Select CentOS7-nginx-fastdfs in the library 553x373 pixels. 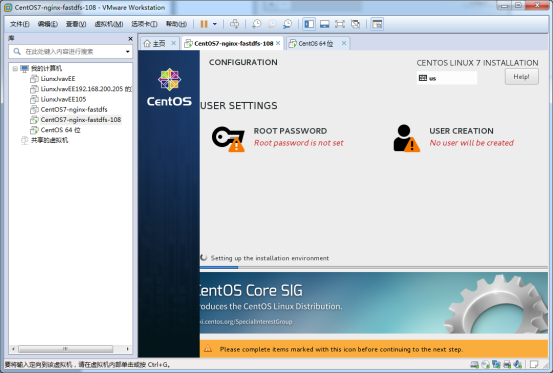(x=74, y=109)
